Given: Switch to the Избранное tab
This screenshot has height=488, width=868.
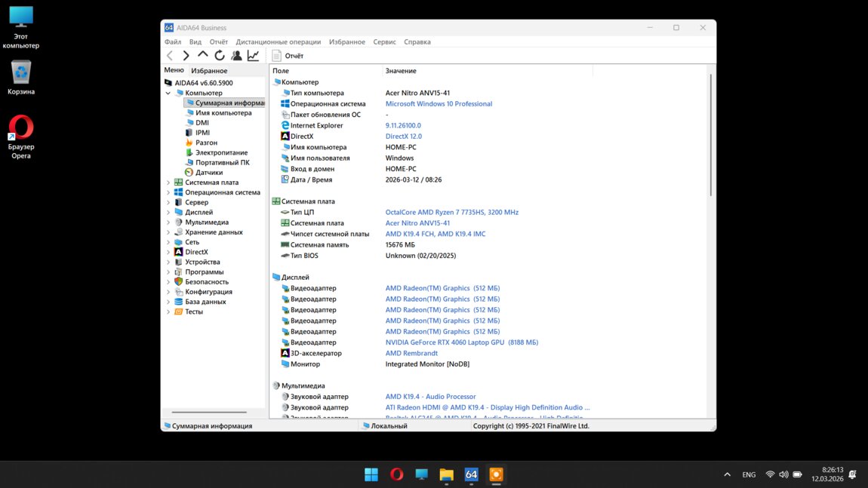Looking at the screenshot, I should [x=209, y=71].
